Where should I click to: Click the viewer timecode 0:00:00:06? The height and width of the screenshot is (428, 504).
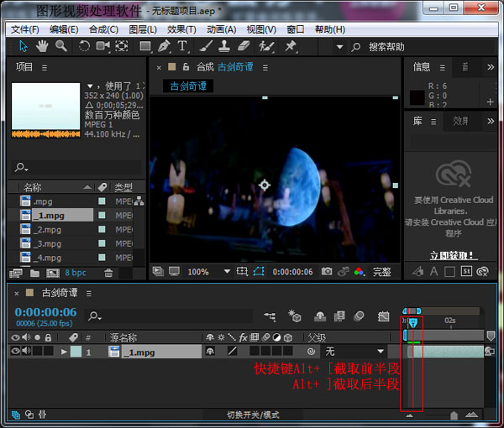(292, 272)
